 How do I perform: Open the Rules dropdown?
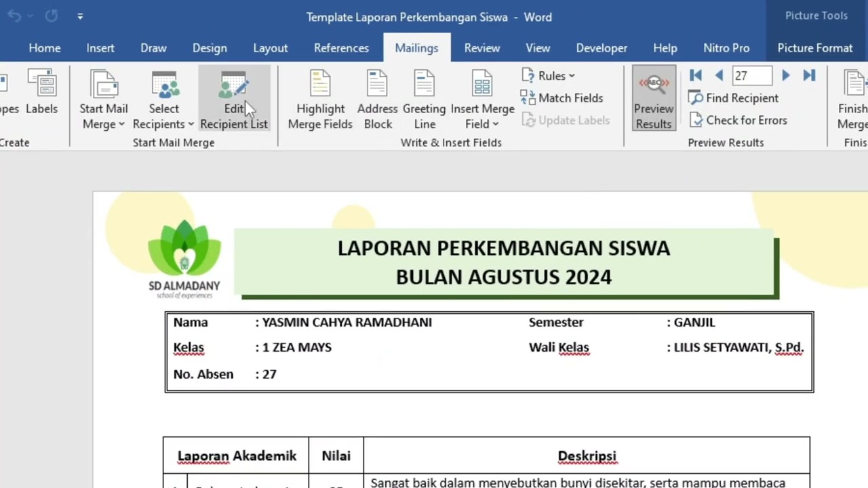(x=548, y=76)
